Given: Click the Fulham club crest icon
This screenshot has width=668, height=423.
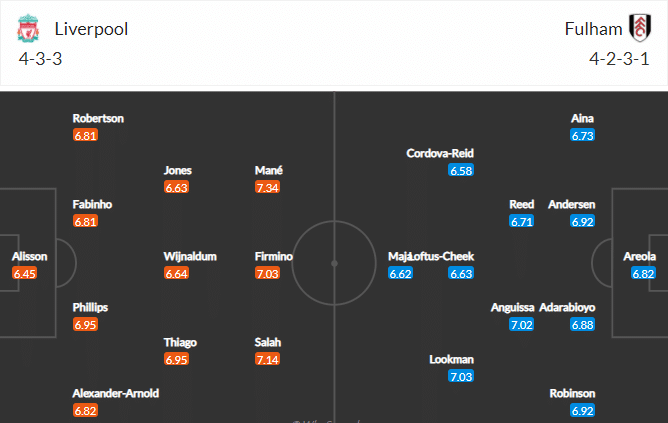Looking at the screenshot, I should tap(640, 28).
